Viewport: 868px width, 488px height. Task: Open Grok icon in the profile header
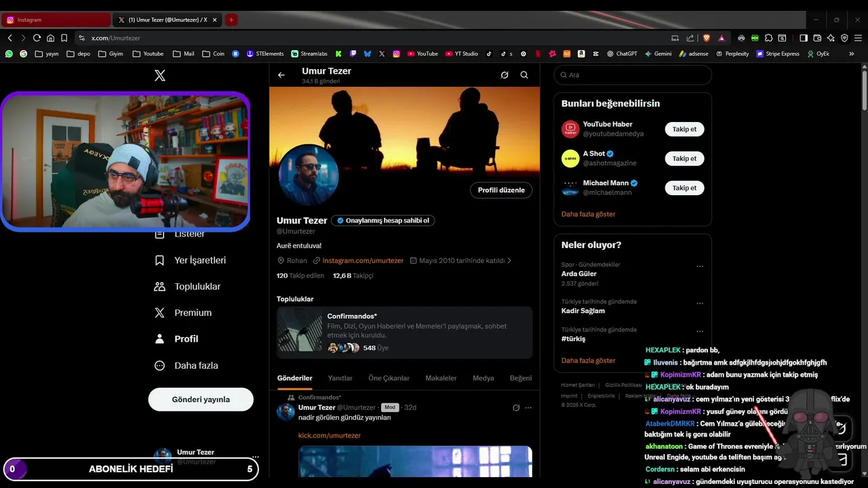point(505,75)
